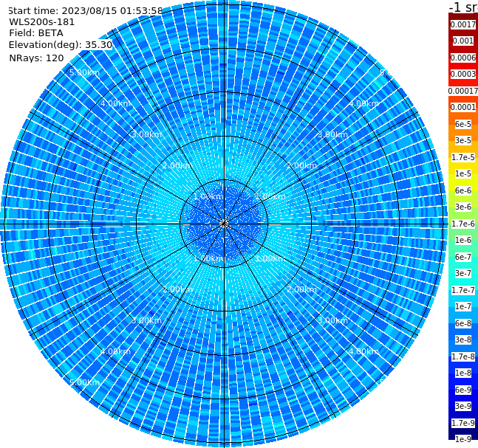478x448 pixels.
Task: Click the 3.00km range label in southwest quadrant
Action: tap(146, 320)
